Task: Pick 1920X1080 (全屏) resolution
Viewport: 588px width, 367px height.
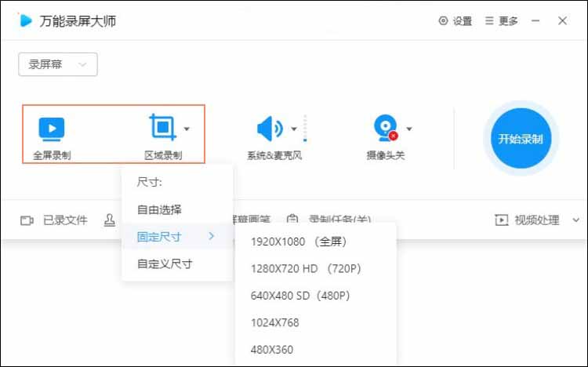Action: pyautogui.click(x=299, y=242)
